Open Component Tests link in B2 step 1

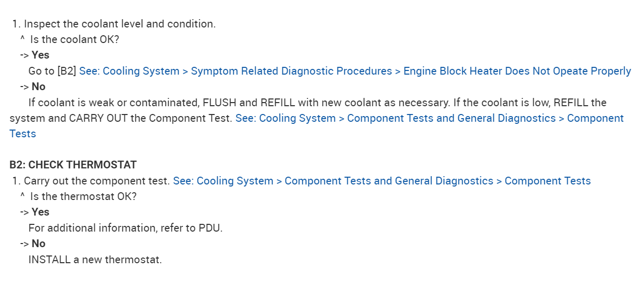[381, 181]
